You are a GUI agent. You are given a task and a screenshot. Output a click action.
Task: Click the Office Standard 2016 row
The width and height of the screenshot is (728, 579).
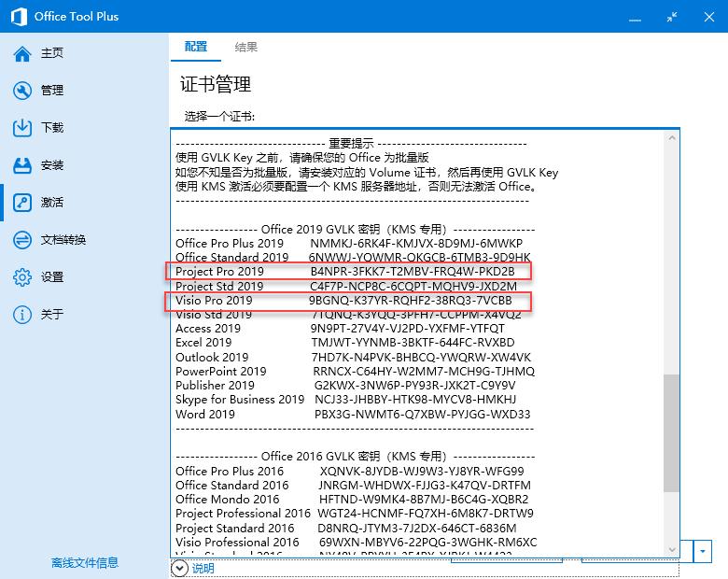coord(353,485)
